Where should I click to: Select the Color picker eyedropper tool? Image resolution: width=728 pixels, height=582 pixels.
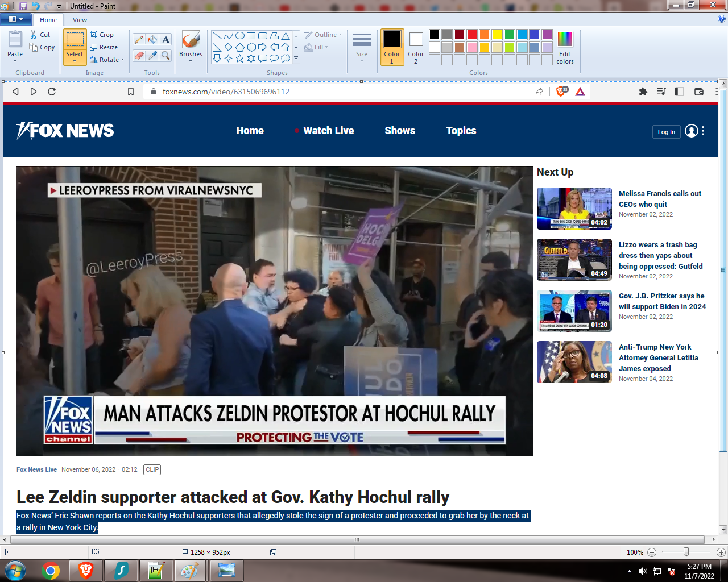(x=152, y=55)
